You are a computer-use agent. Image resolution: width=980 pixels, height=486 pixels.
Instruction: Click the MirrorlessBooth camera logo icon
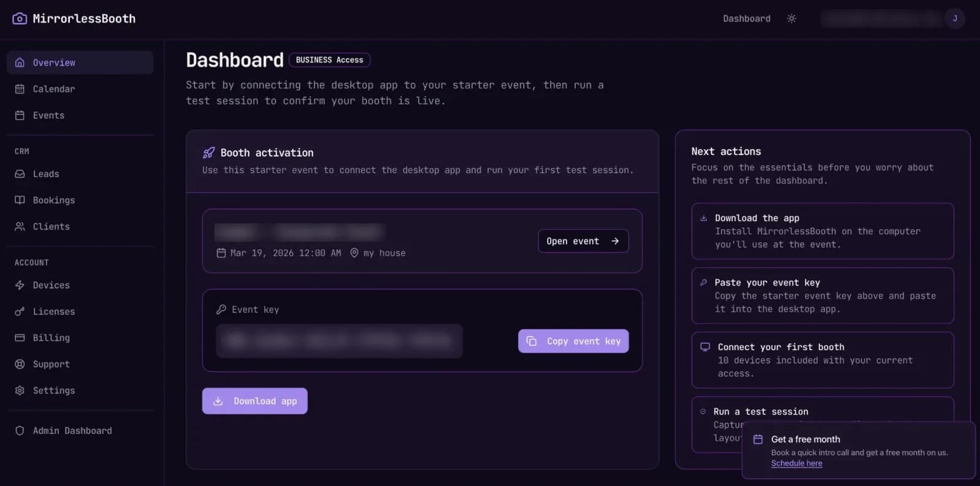click(x=20, y=18)
